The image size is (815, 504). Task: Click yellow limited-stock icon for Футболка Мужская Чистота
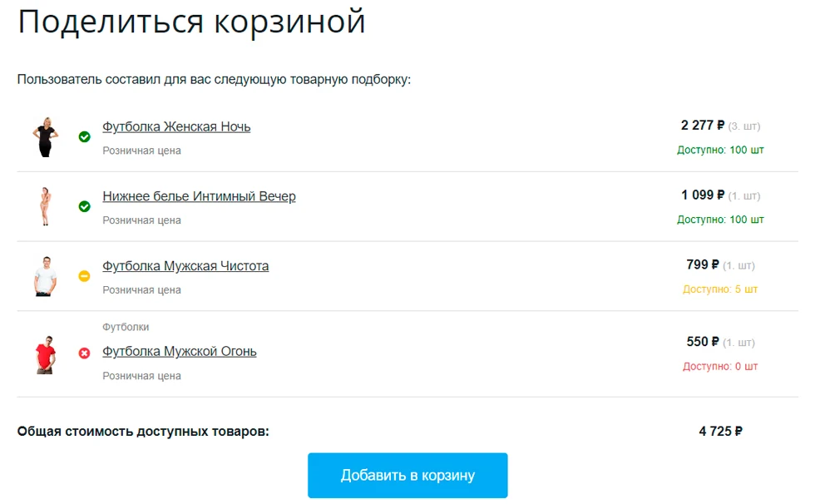(84, 276)
